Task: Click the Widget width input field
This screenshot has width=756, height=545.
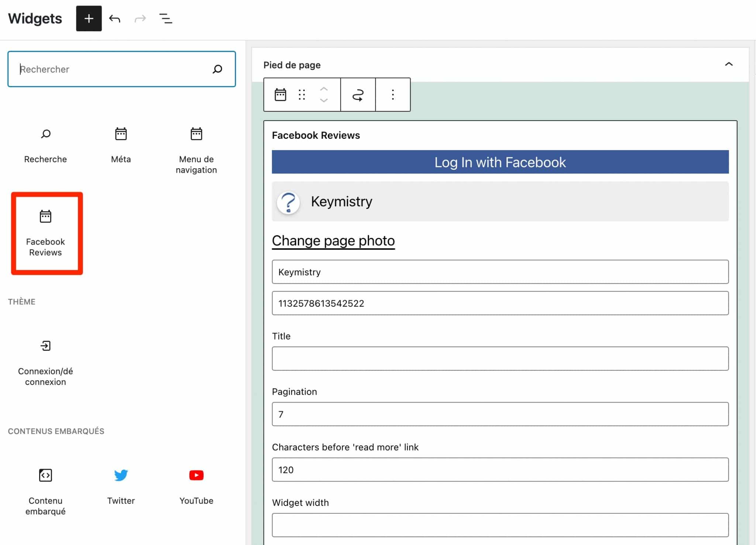Action: tap(500, 525)
